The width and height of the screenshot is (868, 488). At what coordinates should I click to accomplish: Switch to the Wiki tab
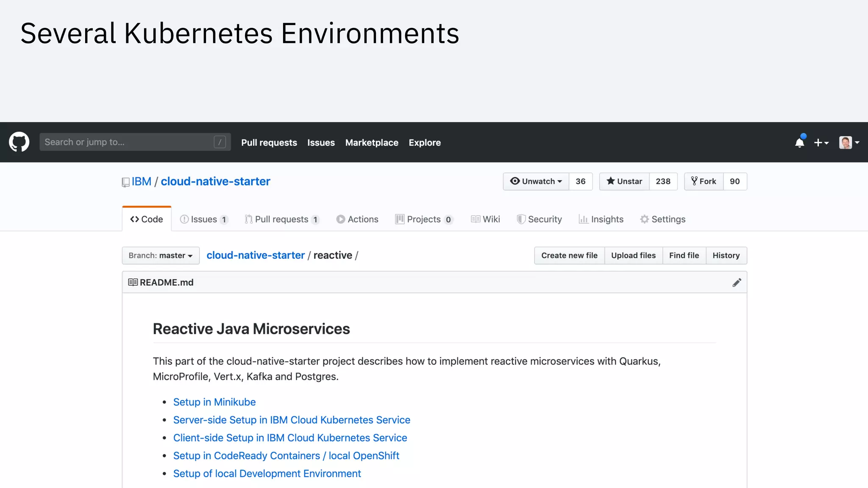point(485,219)
